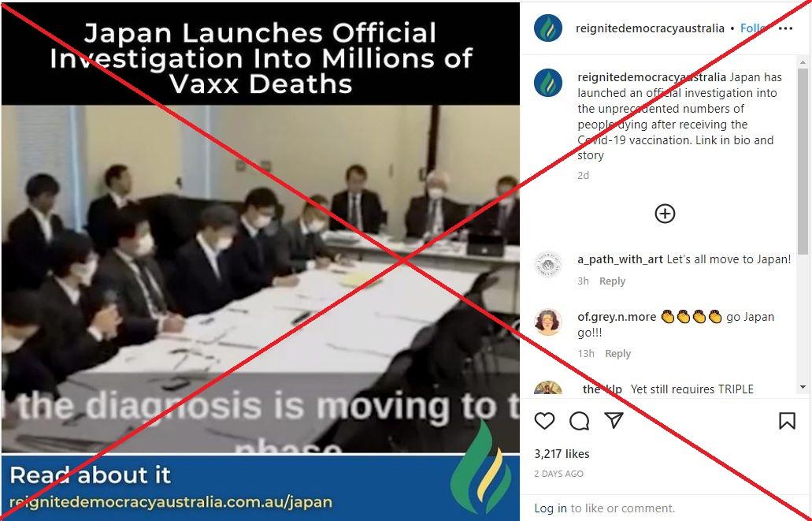Share post via paper plane icon
Image resolution: width=812 pixels, height=521 pixels.
pos(614,420)
